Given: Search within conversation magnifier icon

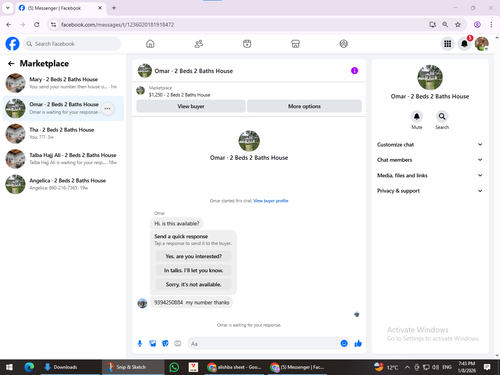Looking at the screenshot, I should point(442,116).
